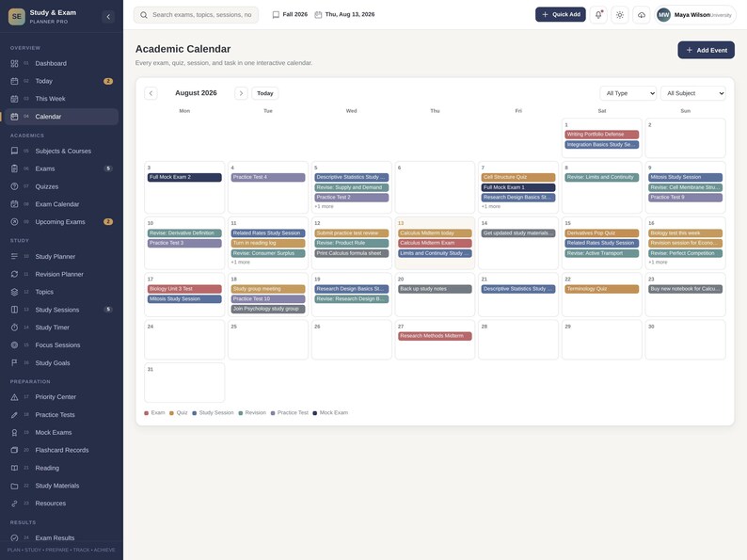Click the Exam legend color dot
The image size is (747, 560).
[146, 413]
